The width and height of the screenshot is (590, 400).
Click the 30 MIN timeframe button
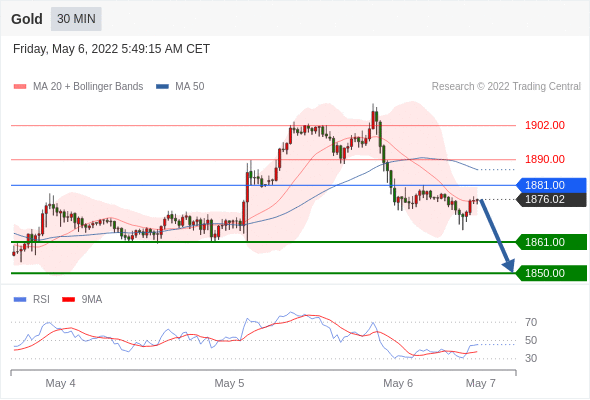76,19
